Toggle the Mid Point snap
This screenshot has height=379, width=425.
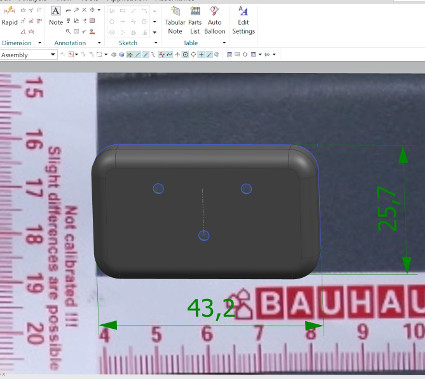click(x=146, y=55)
